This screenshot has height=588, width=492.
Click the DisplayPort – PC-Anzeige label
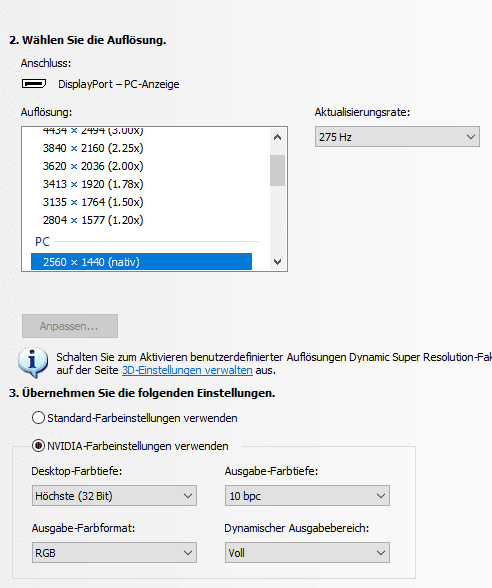click(118, 84)
